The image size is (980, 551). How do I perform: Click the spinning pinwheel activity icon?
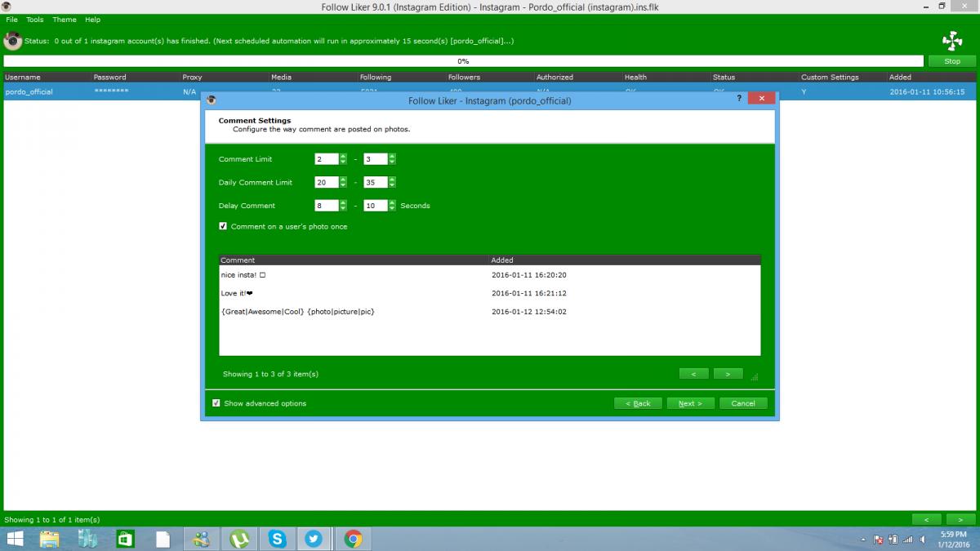pos(952,41)
